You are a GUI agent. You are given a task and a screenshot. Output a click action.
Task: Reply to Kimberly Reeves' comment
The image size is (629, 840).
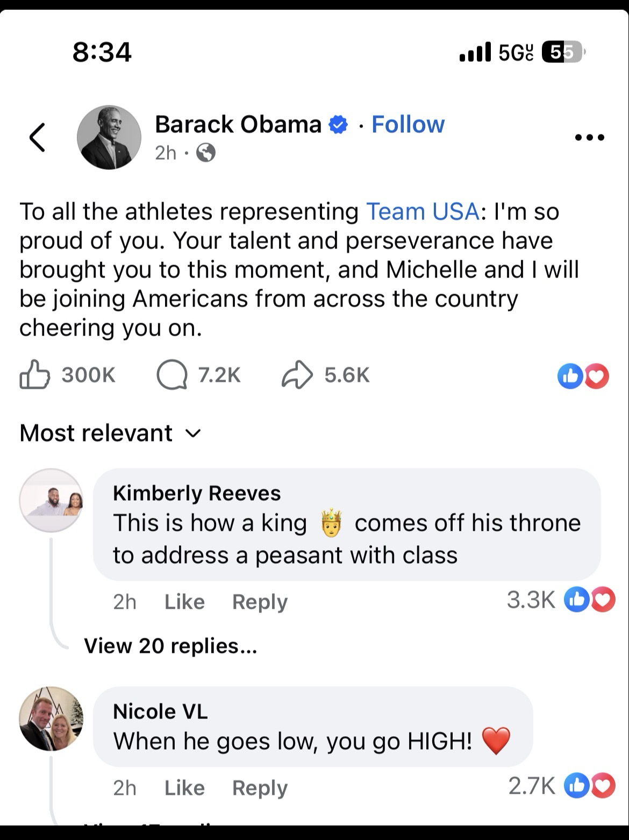tap(260, 601)
